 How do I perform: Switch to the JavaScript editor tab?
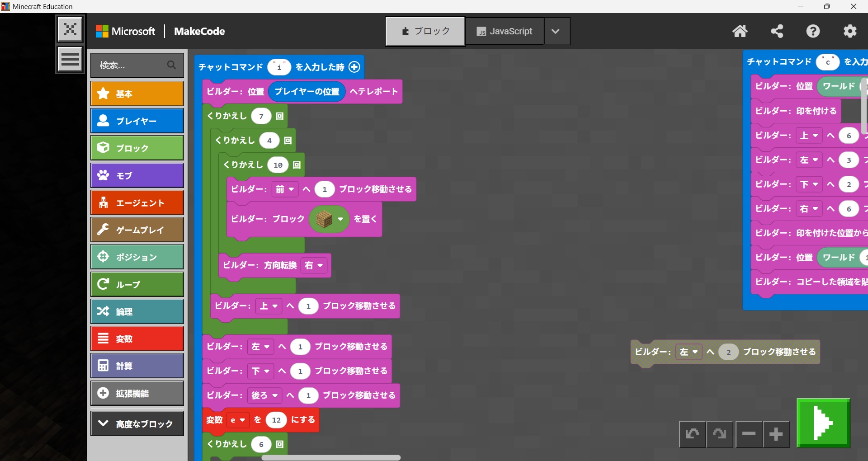(x=505, y=31)
